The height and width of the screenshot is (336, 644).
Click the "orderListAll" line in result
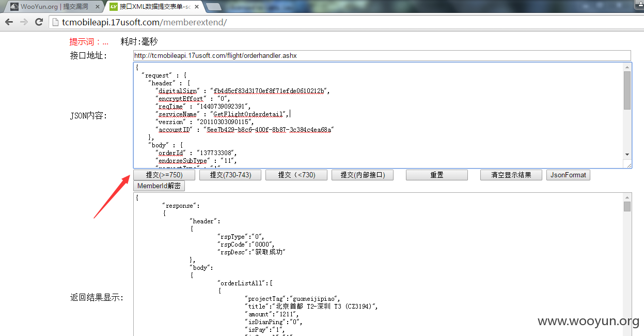pyautogui.click(x=245, y=283)
